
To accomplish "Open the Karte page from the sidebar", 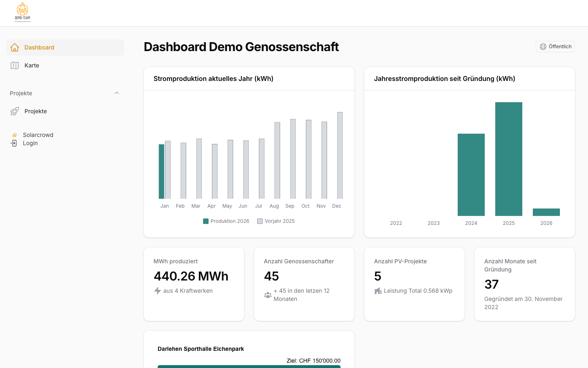I will pos(31,65).
